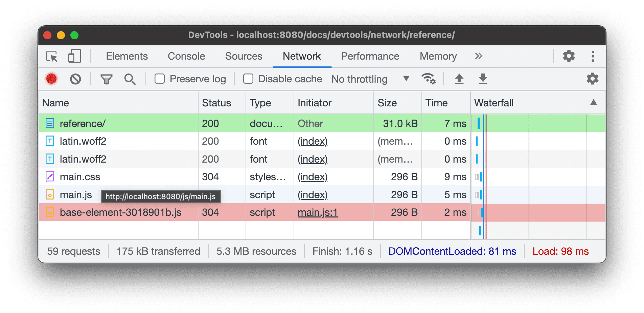Open the Console tab

pos(186,56)
